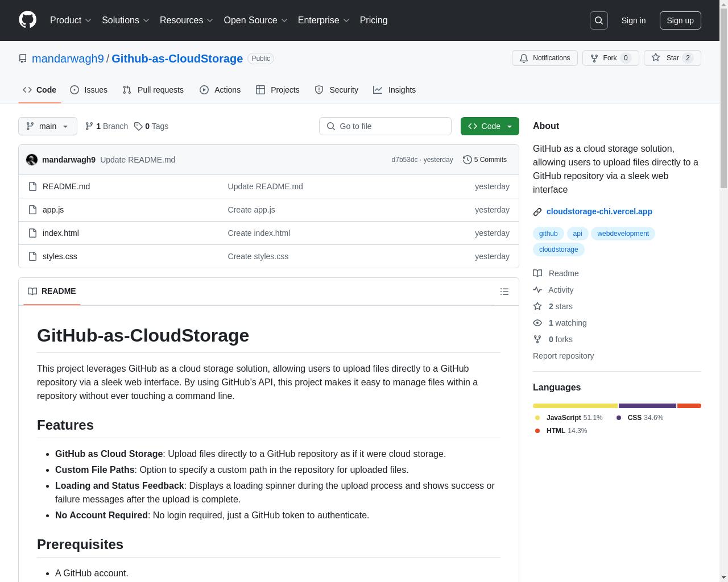728x582 pixels.
Task: Click the book icon in README tab
Action: [x=32, y=291]
